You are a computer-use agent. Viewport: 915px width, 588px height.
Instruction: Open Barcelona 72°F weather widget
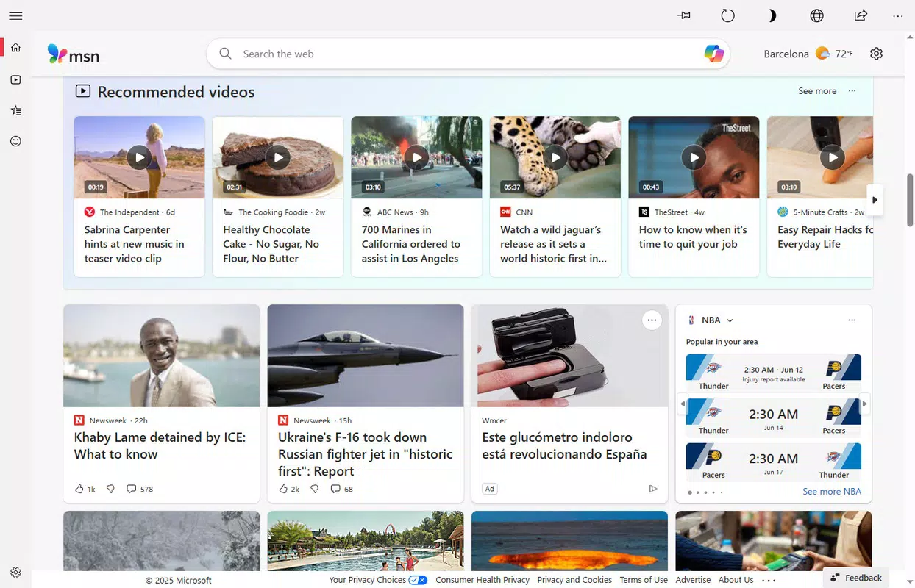808,54
